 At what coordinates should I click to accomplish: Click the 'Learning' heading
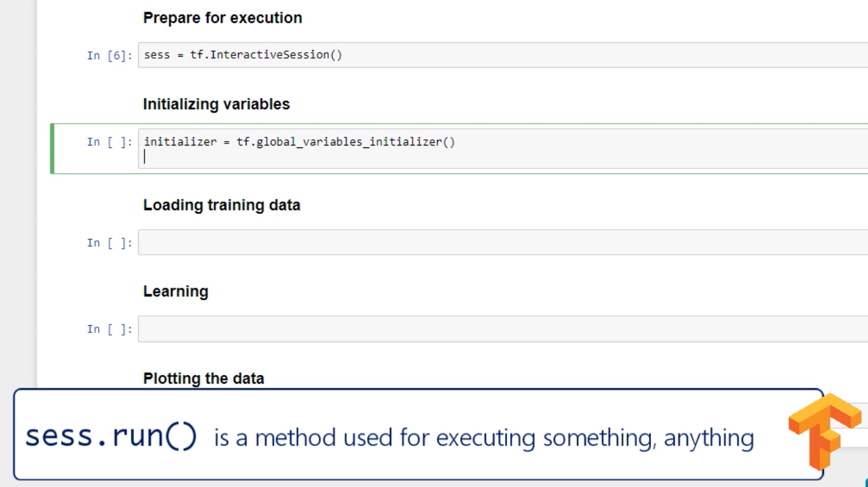coord(176,291)
